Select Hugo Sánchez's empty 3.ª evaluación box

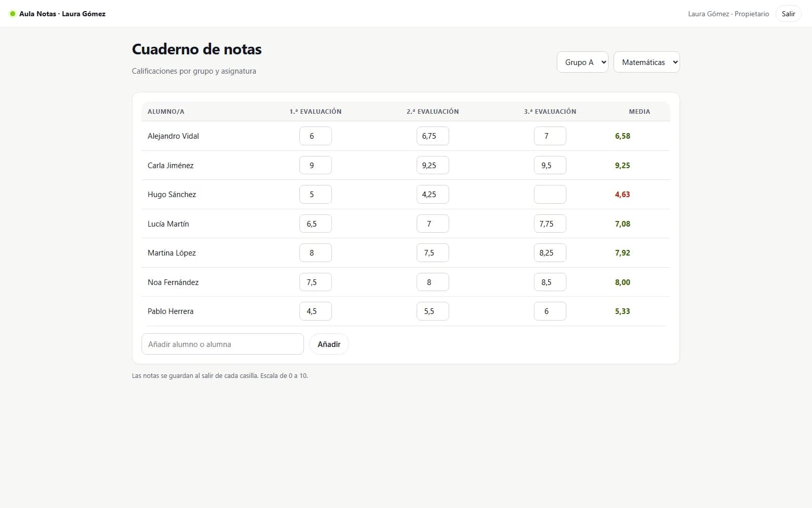pos(550,195)
